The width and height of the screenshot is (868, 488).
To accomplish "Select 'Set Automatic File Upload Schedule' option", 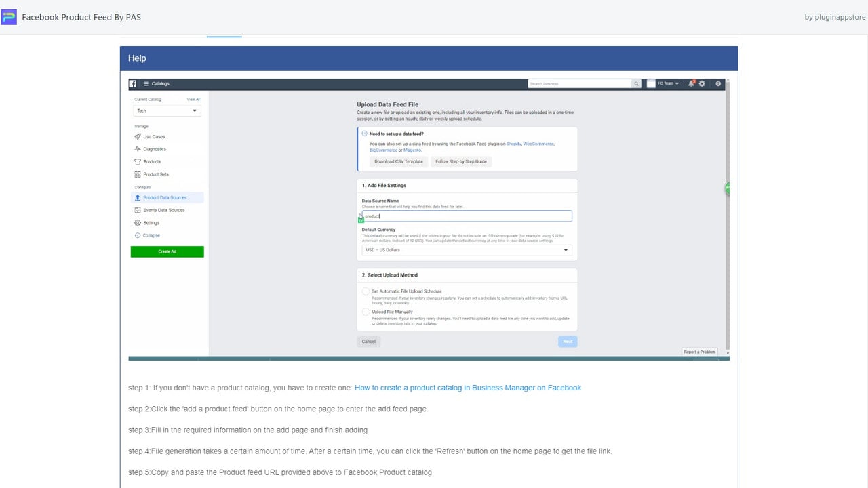I will [366, 291].
